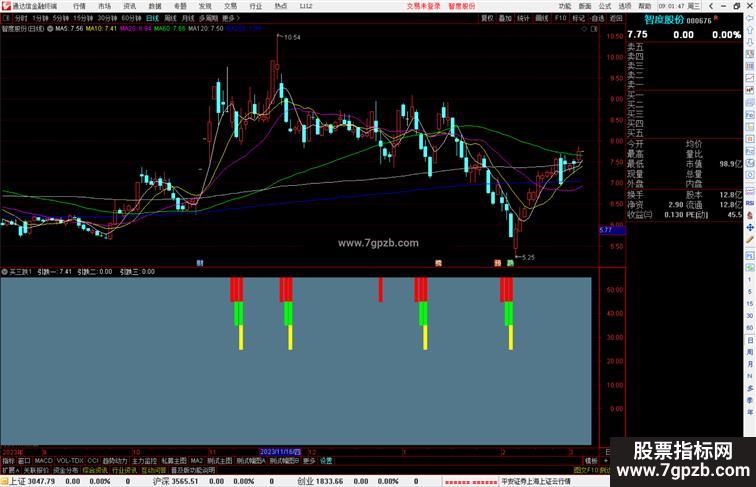Click the 月 period shortcut in sidebar
Image resolution: width=756 pixels, height=487 pixels.
coord(750,364)
